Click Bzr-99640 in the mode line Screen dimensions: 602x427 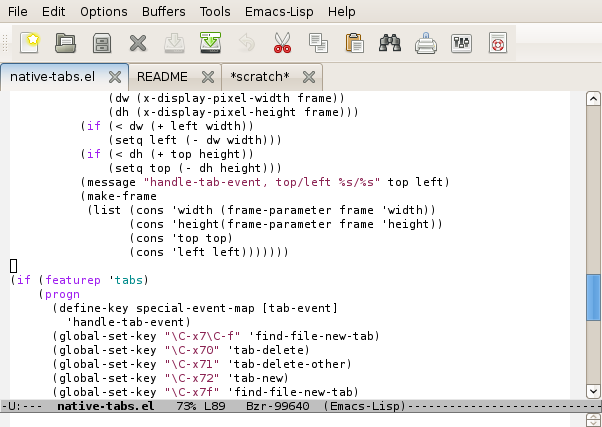click(x=278, y=406)
